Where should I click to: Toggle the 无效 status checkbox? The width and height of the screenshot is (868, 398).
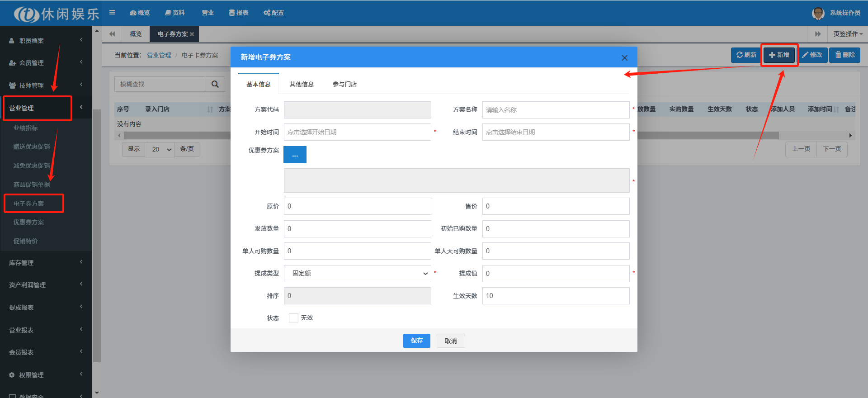293,318
